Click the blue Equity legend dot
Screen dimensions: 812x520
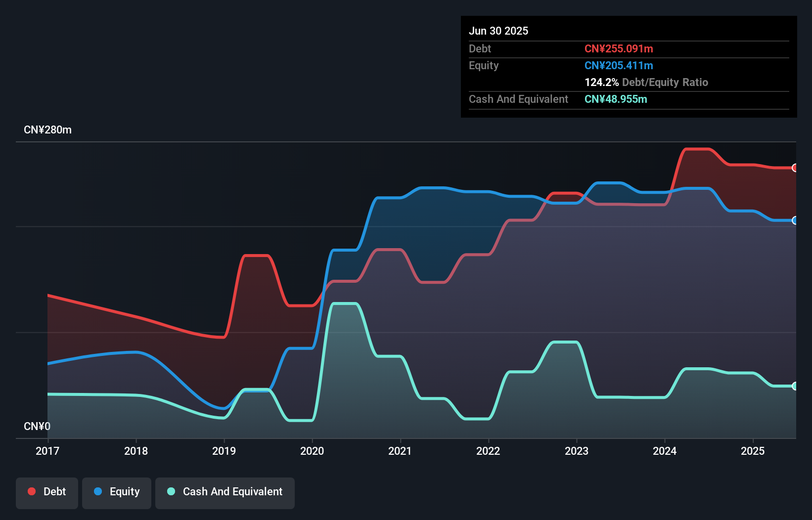pyautogui.click(x=99, y=491)
